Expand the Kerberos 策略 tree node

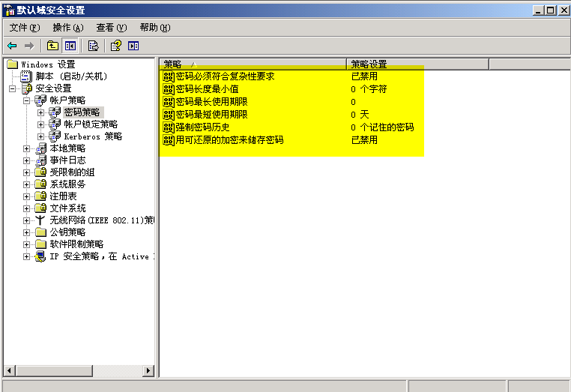pos(40,136)
